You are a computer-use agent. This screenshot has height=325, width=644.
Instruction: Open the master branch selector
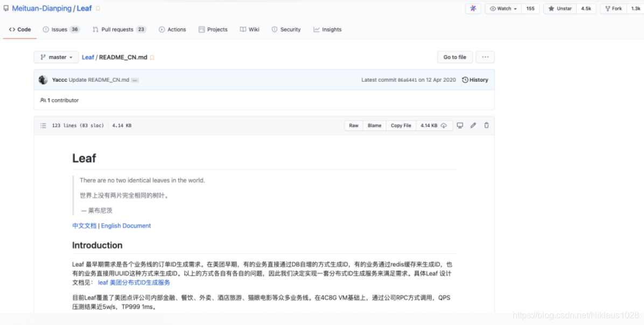(56, 57)
